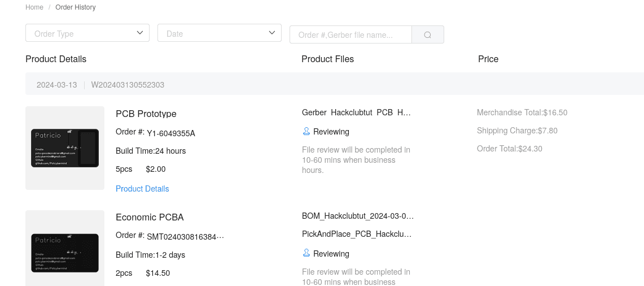This screenshot has width=644, height=286.
Task: Open the PCB Prototype board thumbnail
Action: (x=65, y=148)
